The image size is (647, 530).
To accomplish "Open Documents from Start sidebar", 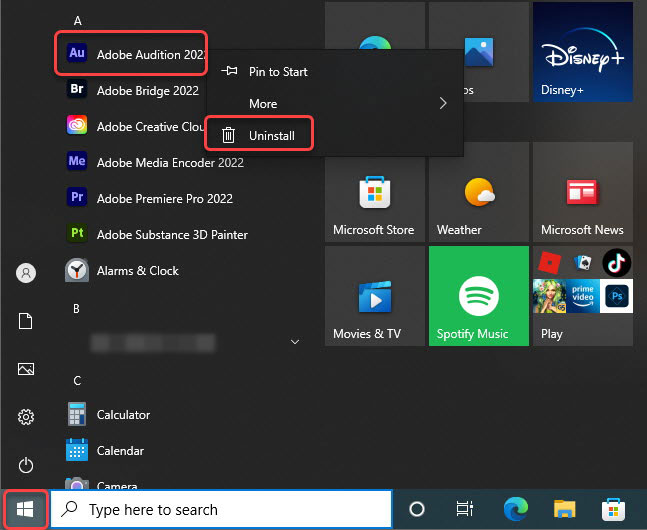I will (x=26, y=321).
